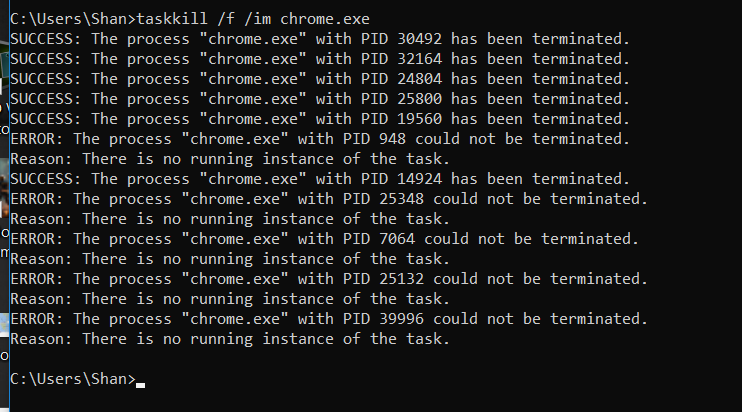Click the PID 14924 number
This screenshot has width=742, height=412.
click(x=419, y=179)
